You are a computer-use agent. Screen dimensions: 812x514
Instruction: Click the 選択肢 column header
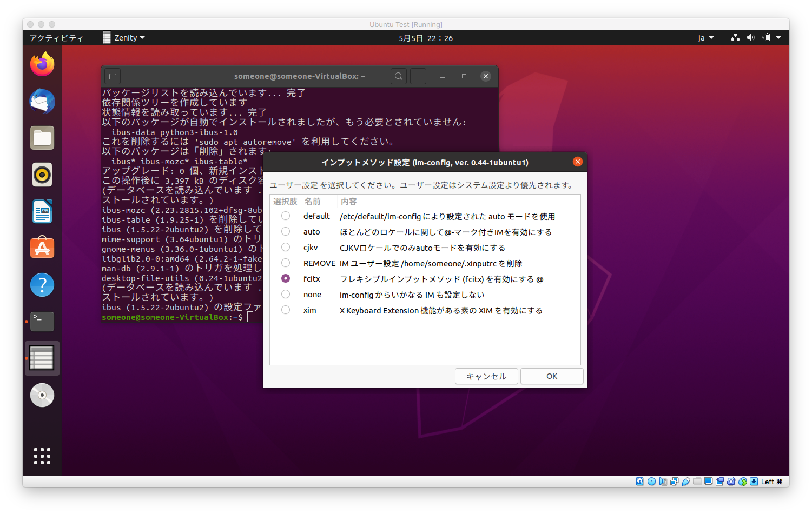pos(285,202)
